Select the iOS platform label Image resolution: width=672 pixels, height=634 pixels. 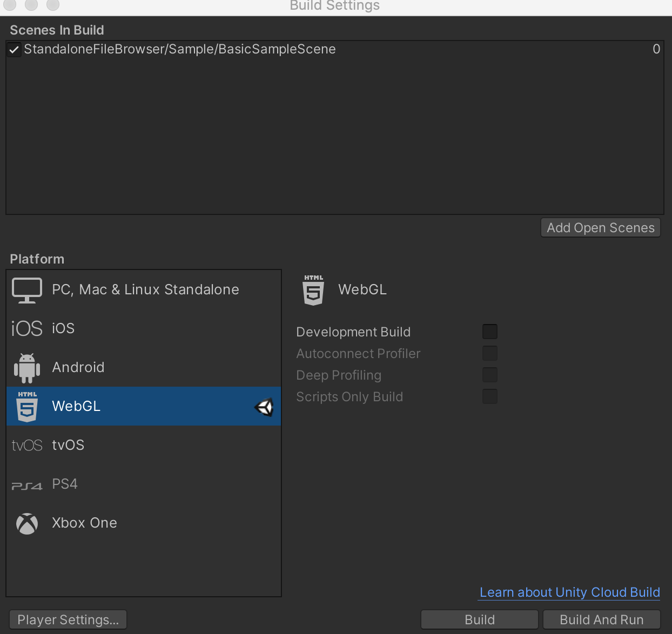coord(63,328)
